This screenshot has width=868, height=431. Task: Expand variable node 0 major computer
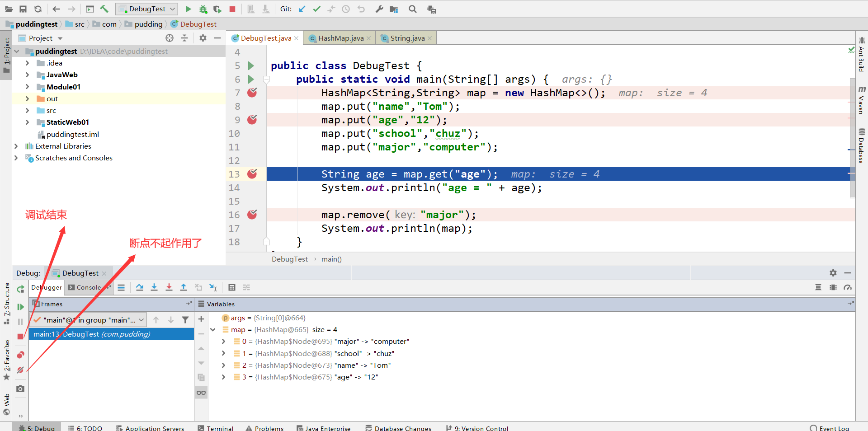click(223, 342)
